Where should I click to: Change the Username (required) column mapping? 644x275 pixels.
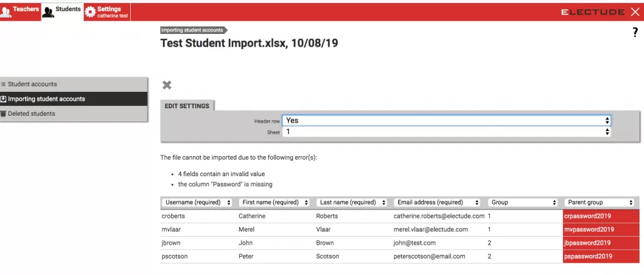point(197,203)
